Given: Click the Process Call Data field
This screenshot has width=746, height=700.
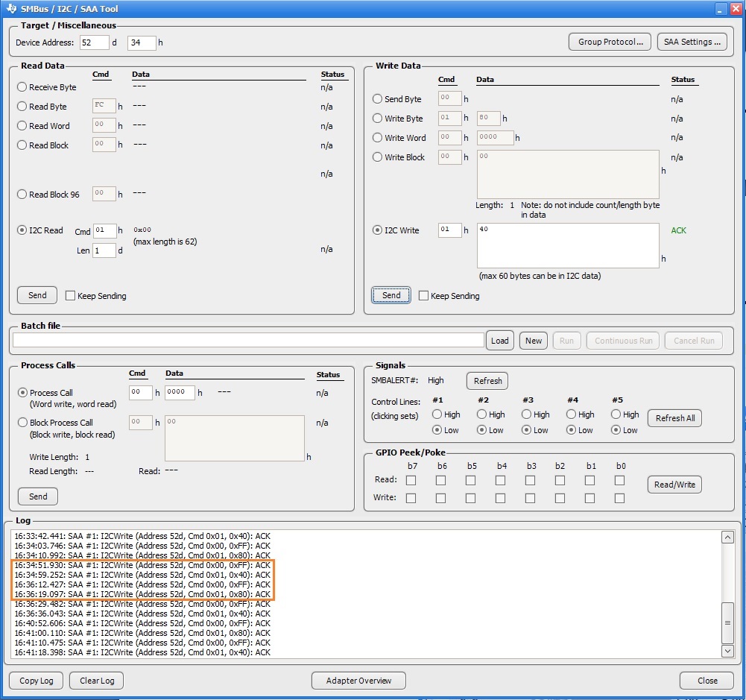Looking at the screenshot, I should (x=180, y=393).
